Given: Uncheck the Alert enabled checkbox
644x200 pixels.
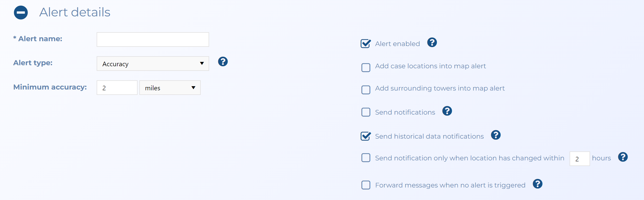Looking at the screenshot, I should click(x=366, y=44).
